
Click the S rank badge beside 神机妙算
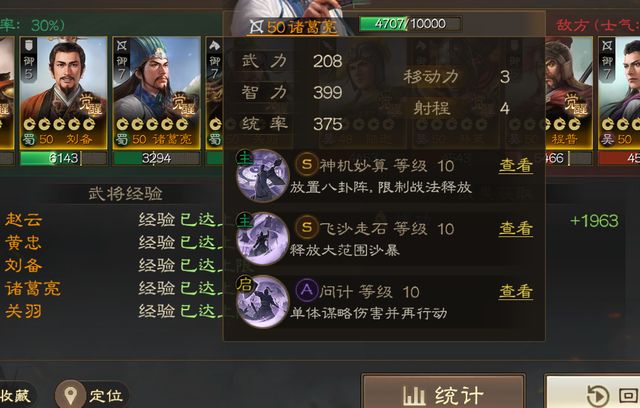click(x=307, y=165)
